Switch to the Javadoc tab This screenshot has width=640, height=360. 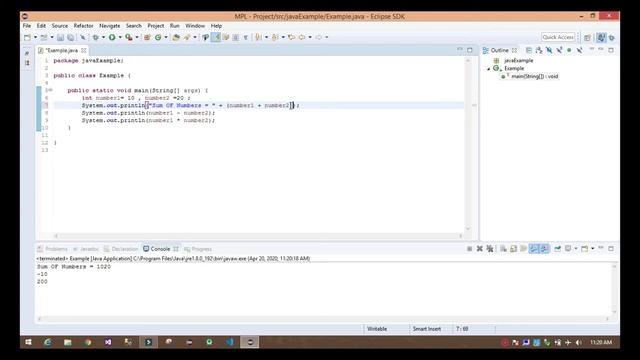tap(86, 249)
